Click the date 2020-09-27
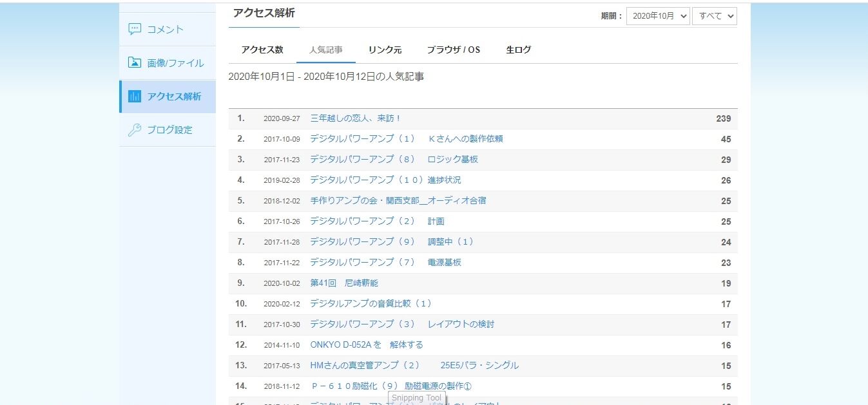The width and height of the screenshot is (868, 405). [x=282, y=119]
